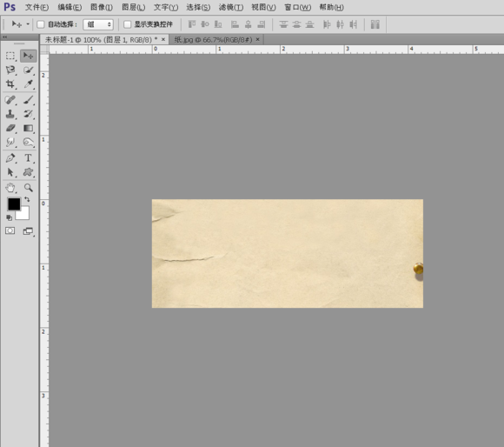Open the 文件(F) menu
This screenshot has width=504, height=447.
[37, 7]
